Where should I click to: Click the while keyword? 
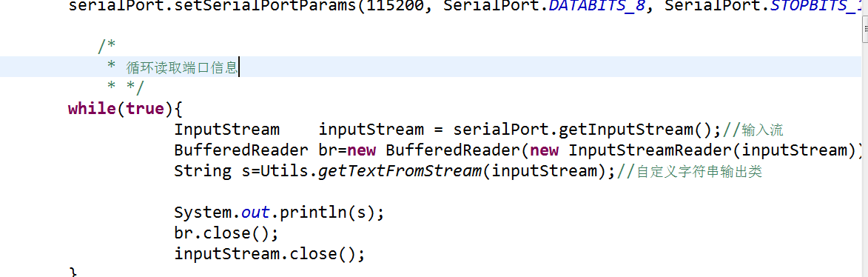[92, 109]
